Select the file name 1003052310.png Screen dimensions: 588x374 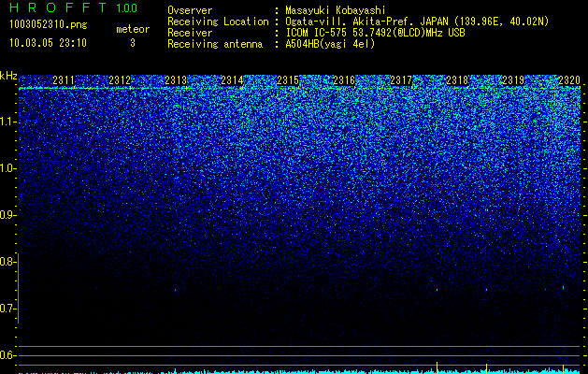48,24
